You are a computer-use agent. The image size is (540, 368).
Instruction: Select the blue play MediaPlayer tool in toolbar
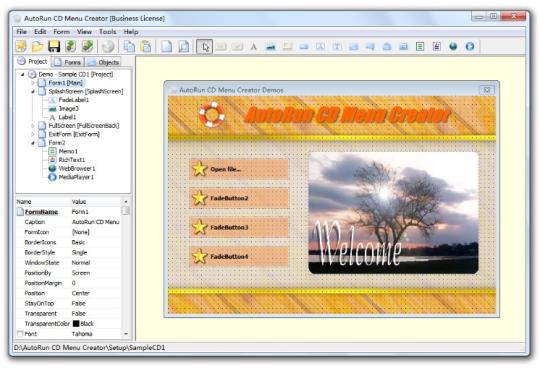pyautogui.click(x=470, y=46)
